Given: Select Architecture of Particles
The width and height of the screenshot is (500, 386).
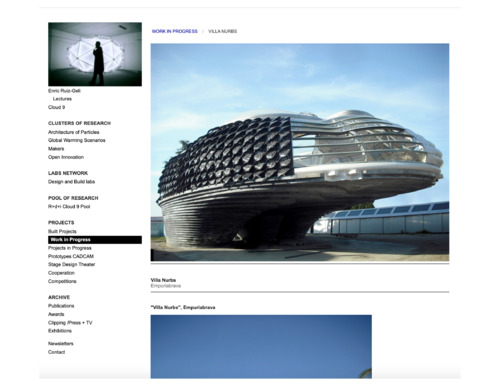Looking at the screenshot, I should [x=73, y=132].
